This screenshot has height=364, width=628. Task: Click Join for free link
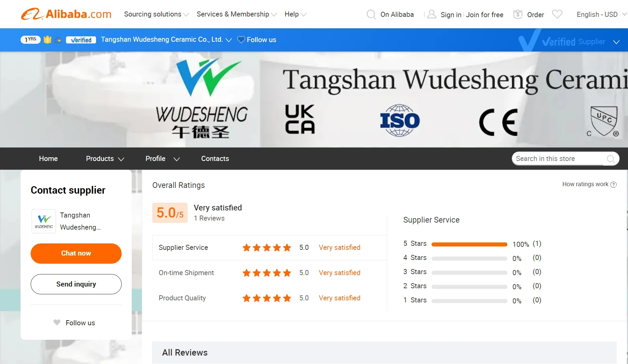tap(484, 15)
